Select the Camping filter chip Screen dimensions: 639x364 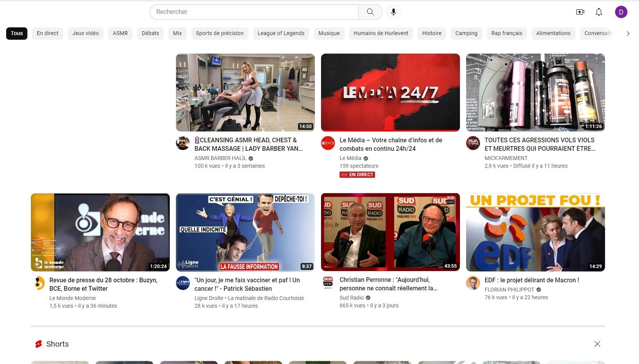(467, 33)
